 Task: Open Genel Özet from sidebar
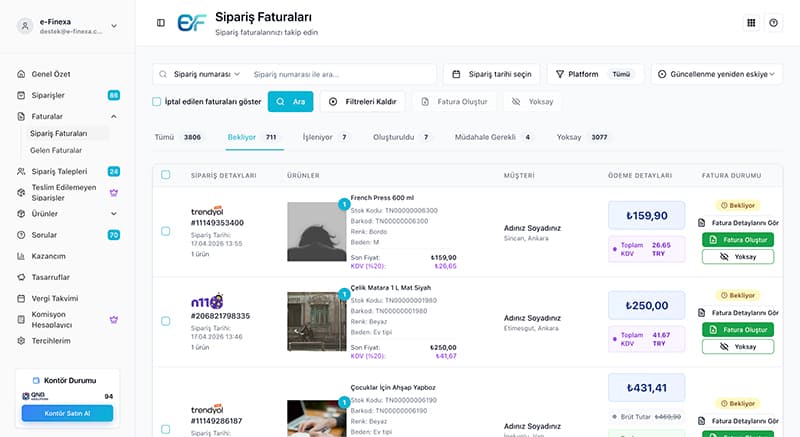click(x=51, y=74)
